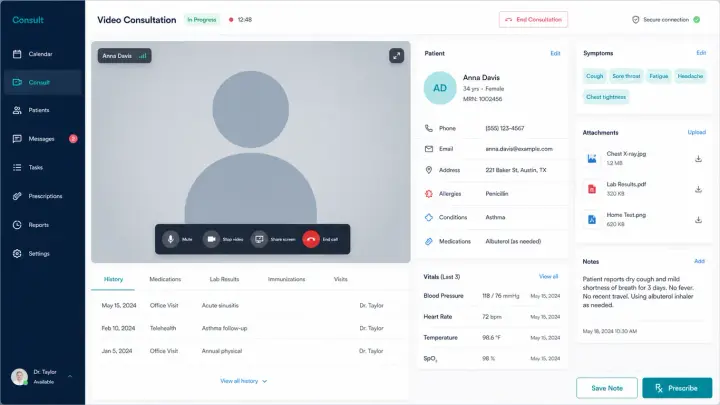Switch to the Medications tab
This screenshot has height=405, width=720.
[165, 279]
